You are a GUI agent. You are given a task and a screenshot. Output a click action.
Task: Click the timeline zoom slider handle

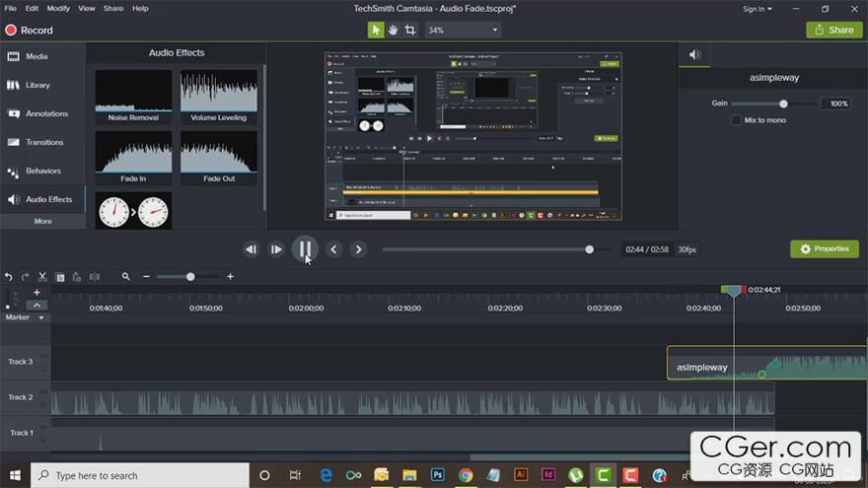[x=190, y=277]
